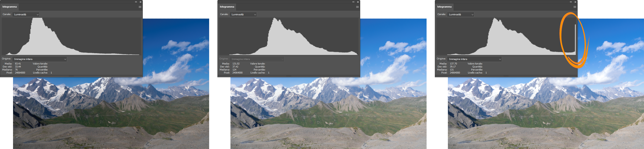Select the Istogramma tab of the middle panel
The width and height of the screenshot is (644, 149).
(x=227, y=7)
